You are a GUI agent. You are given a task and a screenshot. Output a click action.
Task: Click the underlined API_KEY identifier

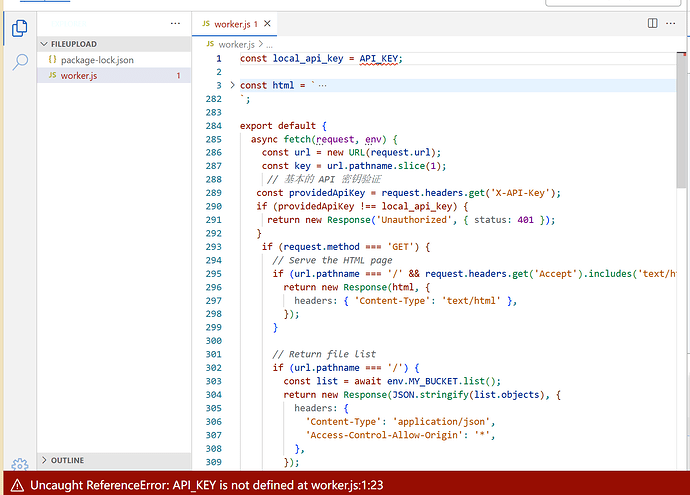point(378,59)
